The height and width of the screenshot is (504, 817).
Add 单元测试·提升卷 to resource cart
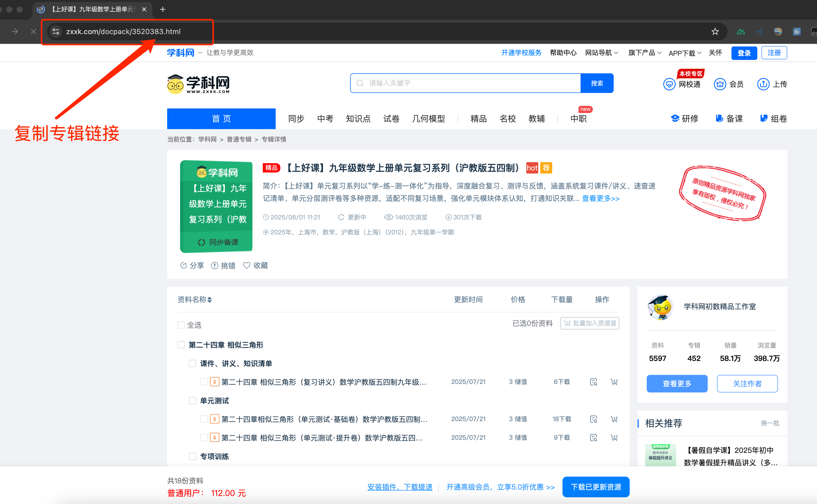point(614,438)
